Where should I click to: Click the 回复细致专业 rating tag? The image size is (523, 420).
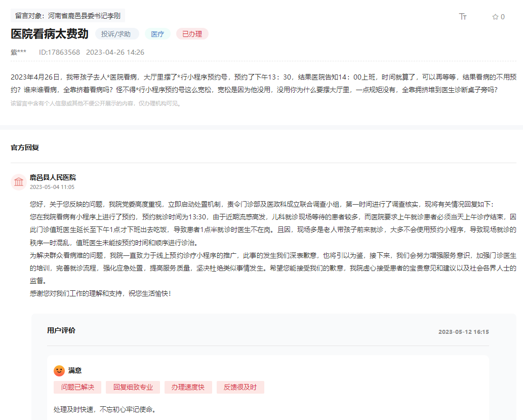[133, 387]
